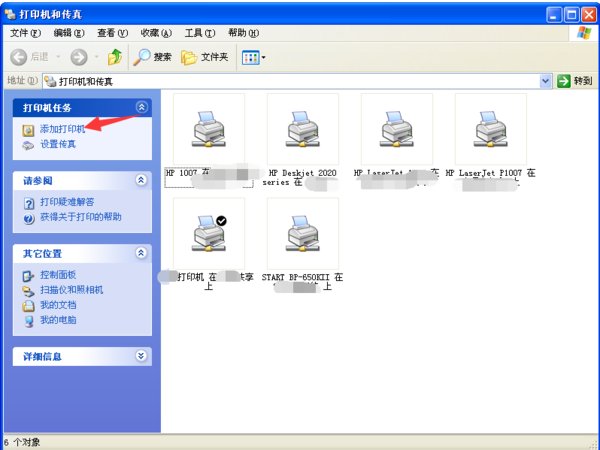Viewport: 600px width, 450px height.
Task: Expand the address bar dropdown arrow
Action: tap(546, 81)
